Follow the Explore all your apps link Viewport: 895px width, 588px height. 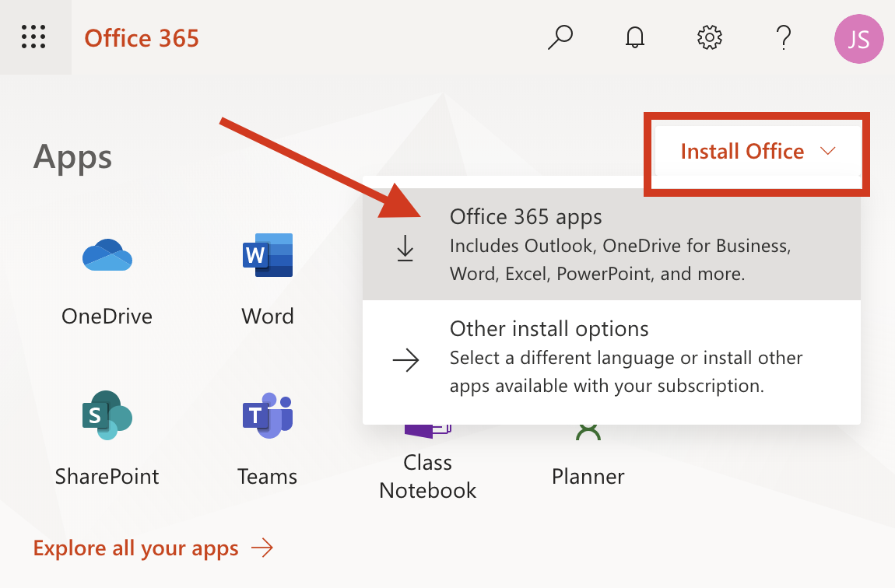point(135,548)
